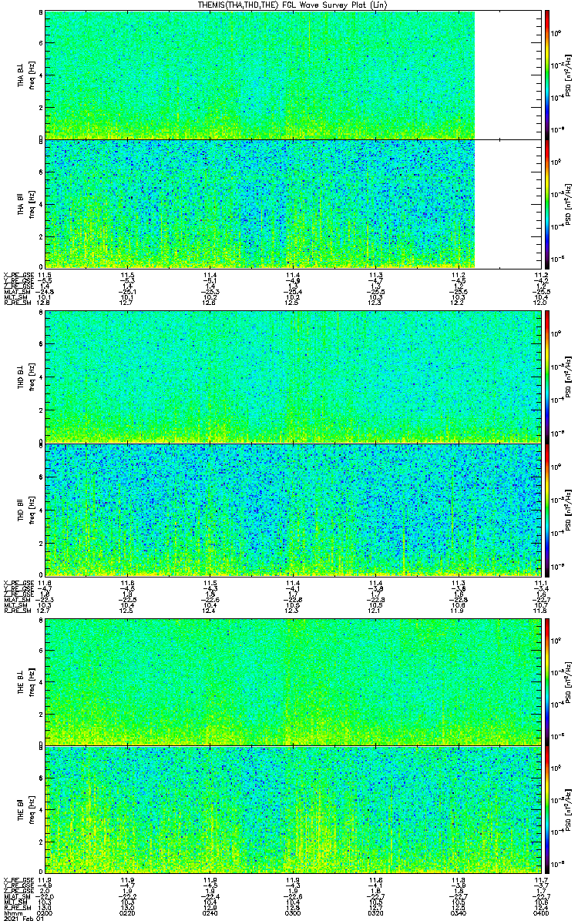Click the PSD [nT²/Hz] label of top color bar
Viewport: 578px width, 924px height.
(x=569, y=75)
